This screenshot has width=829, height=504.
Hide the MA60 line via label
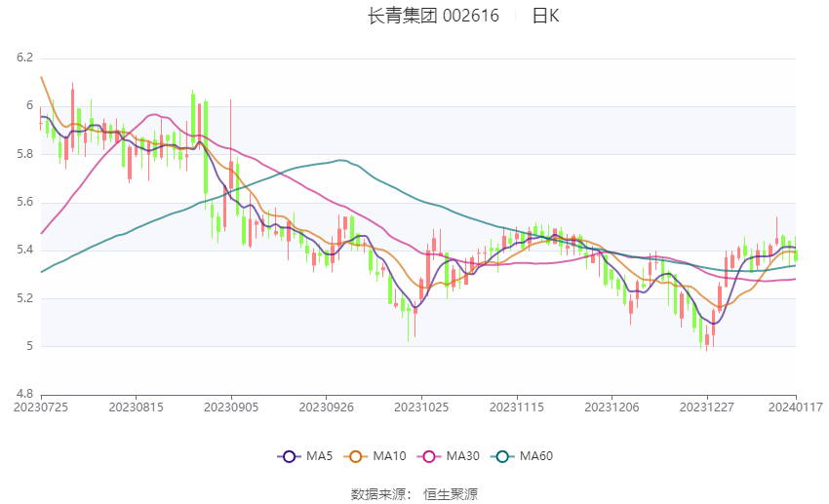click(536, 456)
